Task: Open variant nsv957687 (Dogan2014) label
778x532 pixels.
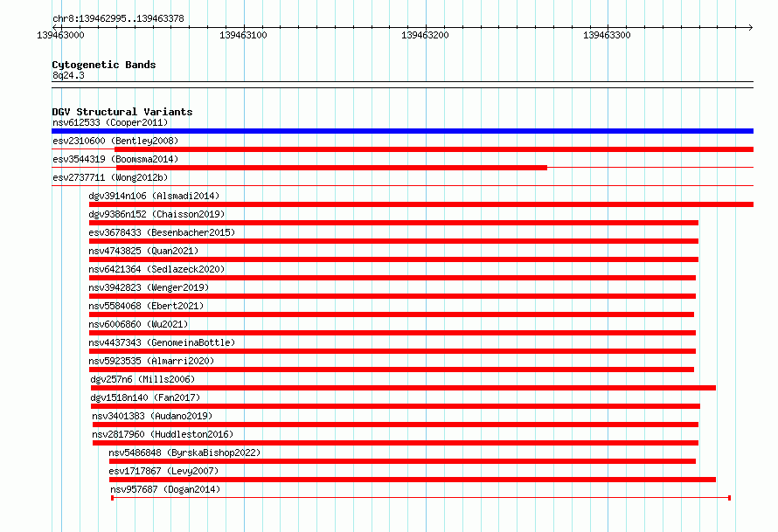Action: (x=165, y=489)
